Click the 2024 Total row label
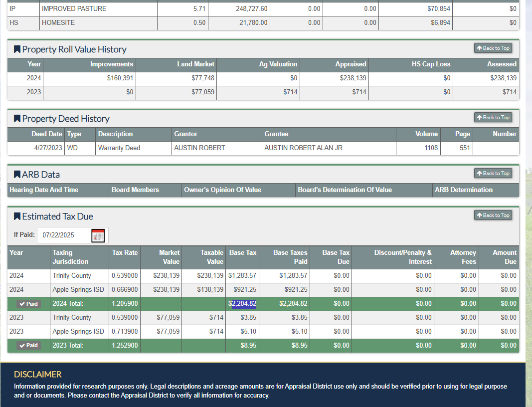The image size is (532, 407). pos(68,304)
